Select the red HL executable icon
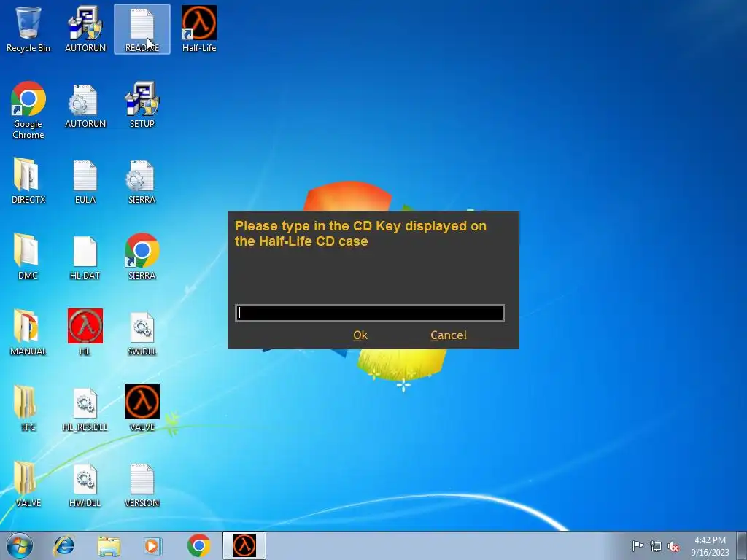Viewport: 747px width, 560px height. point(85,332)
